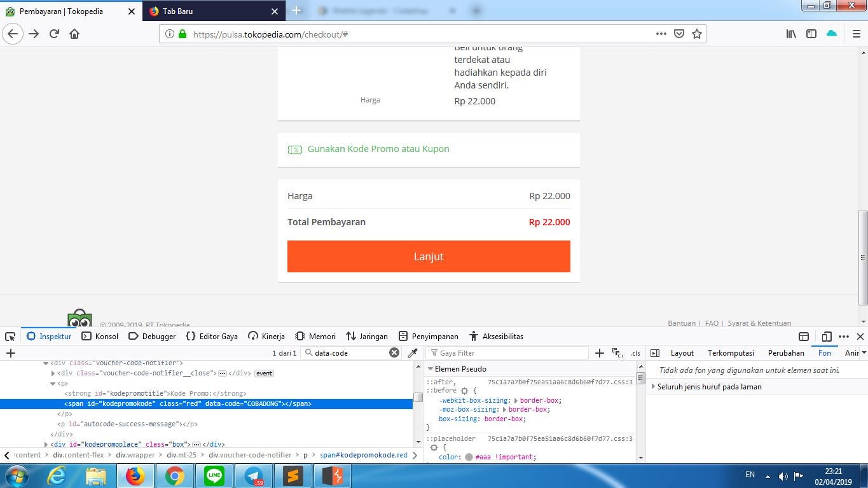Switch to the Konsol panel
868x488 pixels.
[x=100, y=337]
